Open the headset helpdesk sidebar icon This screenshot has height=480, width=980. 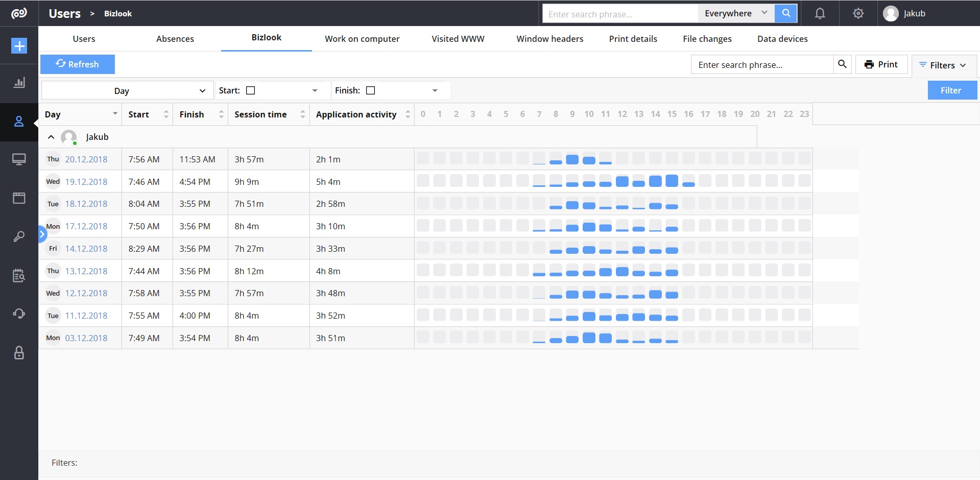pyautogui.click(x=19, y=314)
